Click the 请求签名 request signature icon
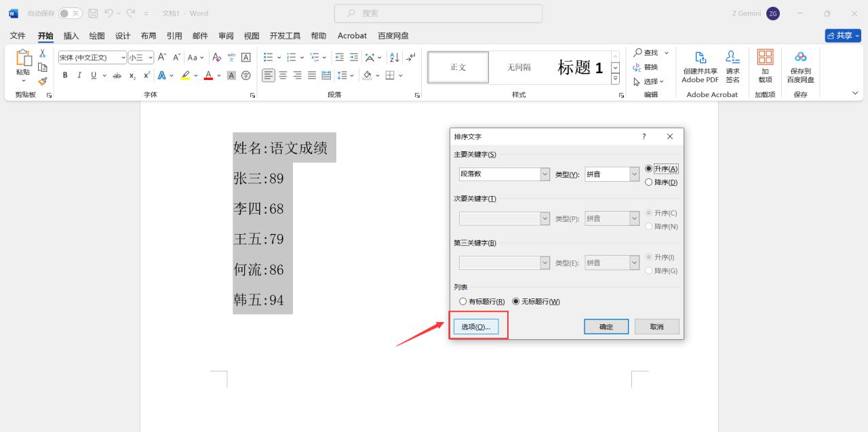868x432 pixels. click(x=732, y=66)
